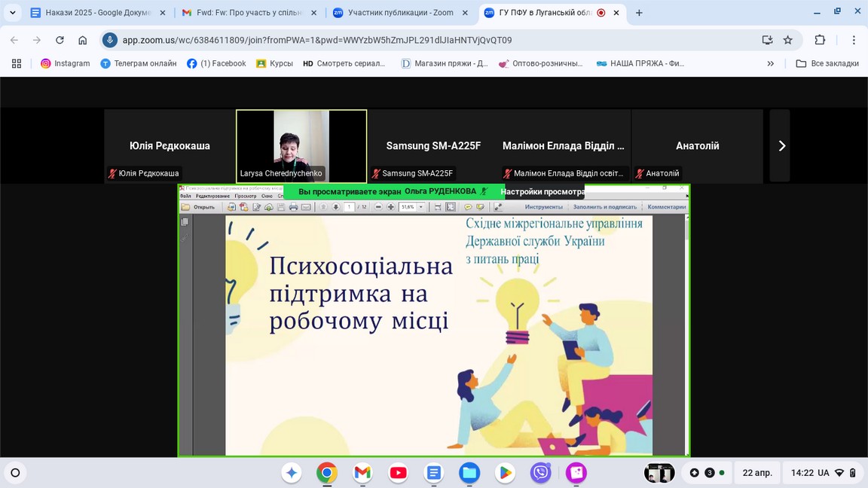Switch to Накази 2025 Google Docs tab
The height and width of the screenshot is (488, 868).
pos(99,13)
